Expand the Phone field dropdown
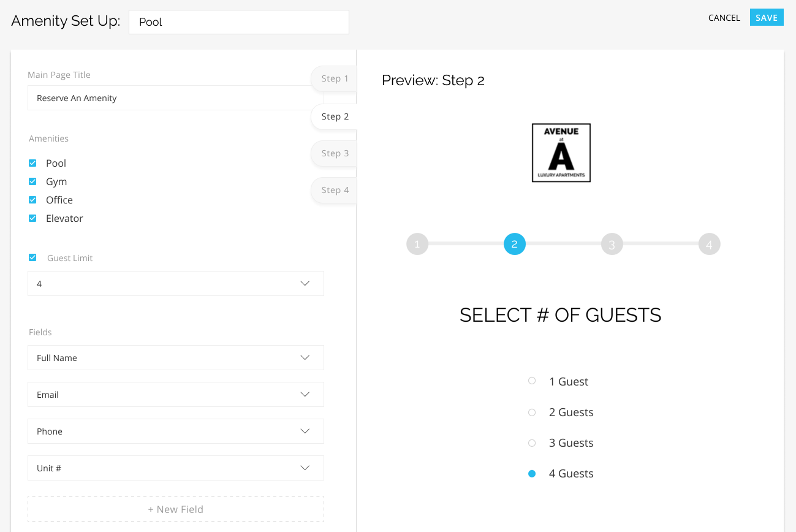The width and height of the screenshot is (796, 532). click(x=175, y=431)
